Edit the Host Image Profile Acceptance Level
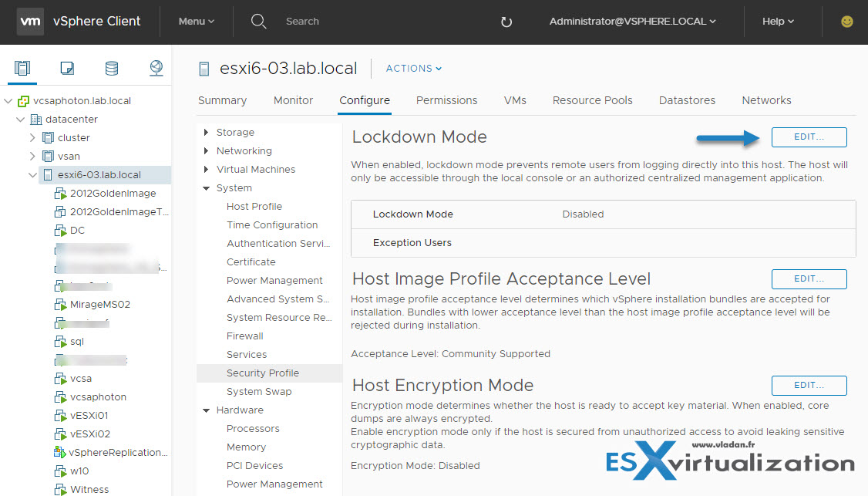The height and width of the screenshot is (496, 868). [809, 278]
